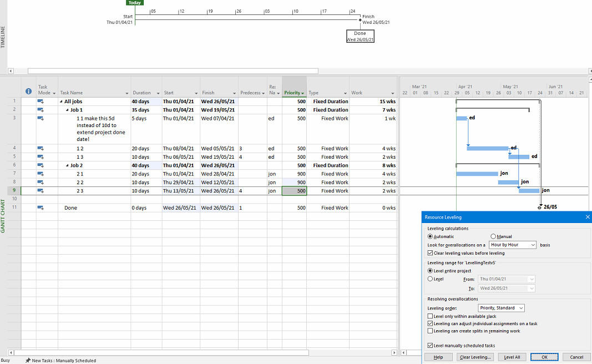Click the task name Done

click(x=70, y=208)
